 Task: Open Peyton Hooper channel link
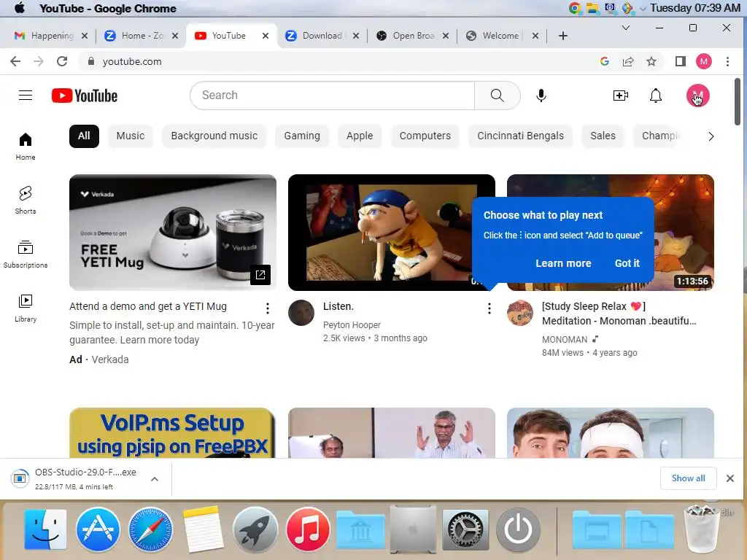click(352, 324)
